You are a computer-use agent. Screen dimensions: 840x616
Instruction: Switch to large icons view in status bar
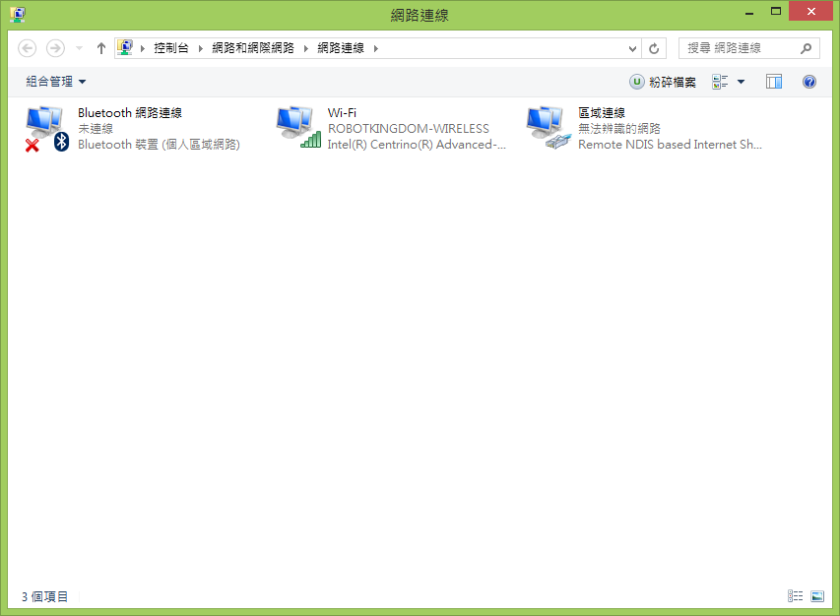(817, 595)
